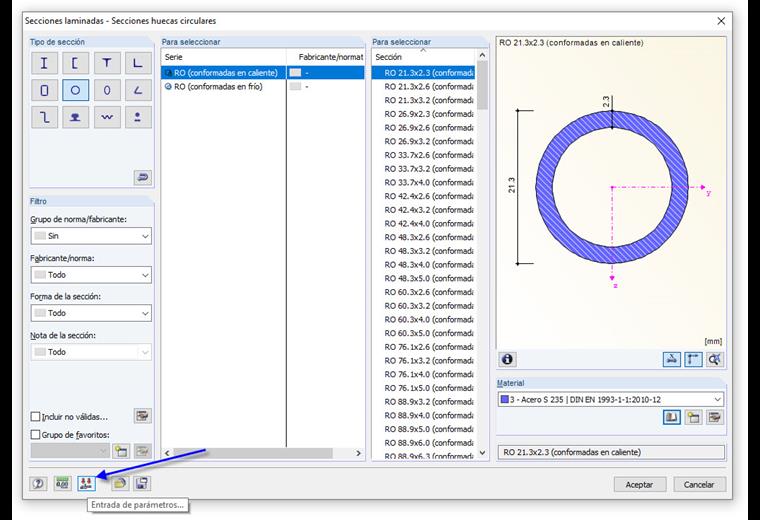Click the section name field RO 21.3x2.3
Screen dimensions: 760x520
611,452
